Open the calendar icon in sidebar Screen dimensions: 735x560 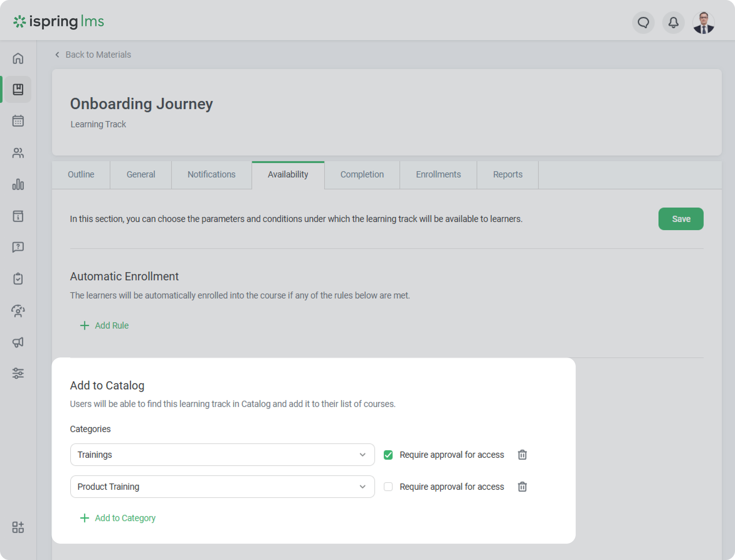click(18, 121)
